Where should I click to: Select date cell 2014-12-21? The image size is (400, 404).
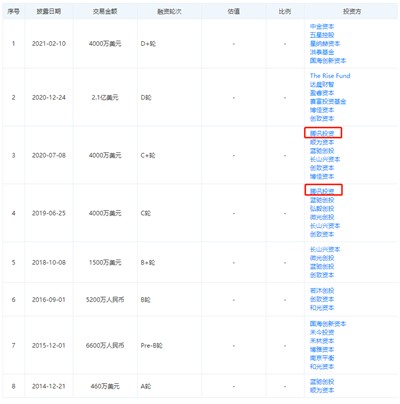pyautogui.click(x=49, y=386)
